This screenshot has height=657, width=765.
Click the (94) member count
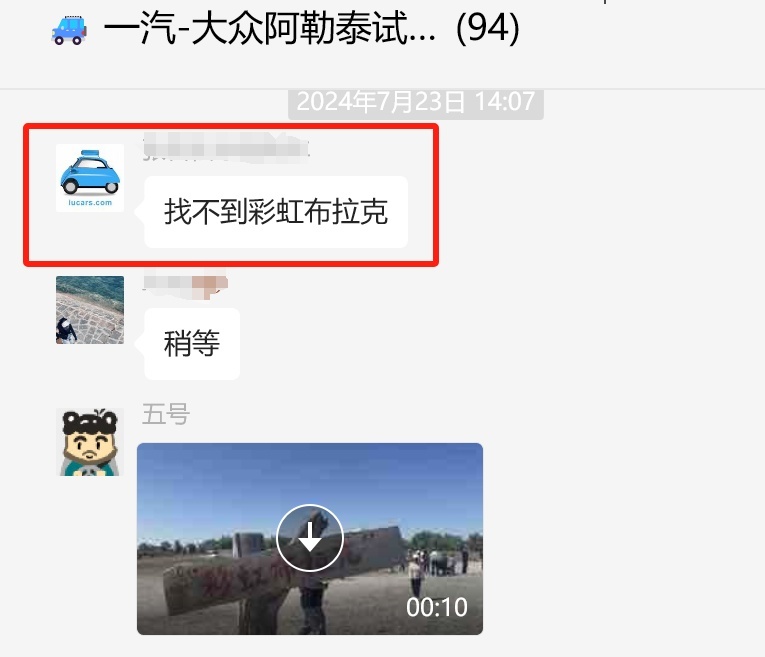point(487,29)
